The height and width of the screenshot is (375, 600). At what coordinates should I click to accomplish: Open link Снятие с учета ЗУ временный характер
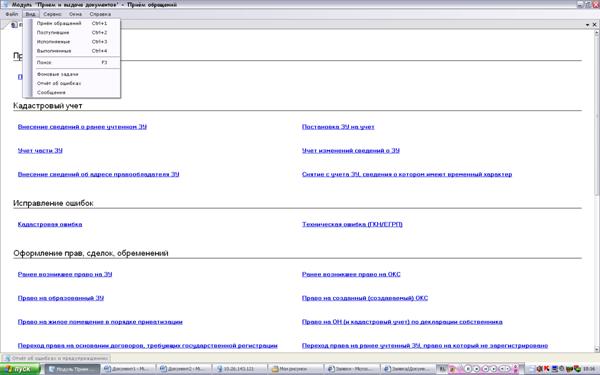coord(407,174)
